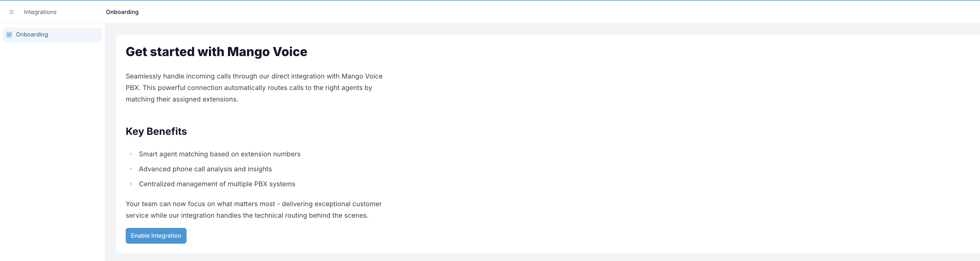The image size is (980, 261).
Task: Select text Centralized management of multiple PBX systems
Action: click(x=217, y=184)
